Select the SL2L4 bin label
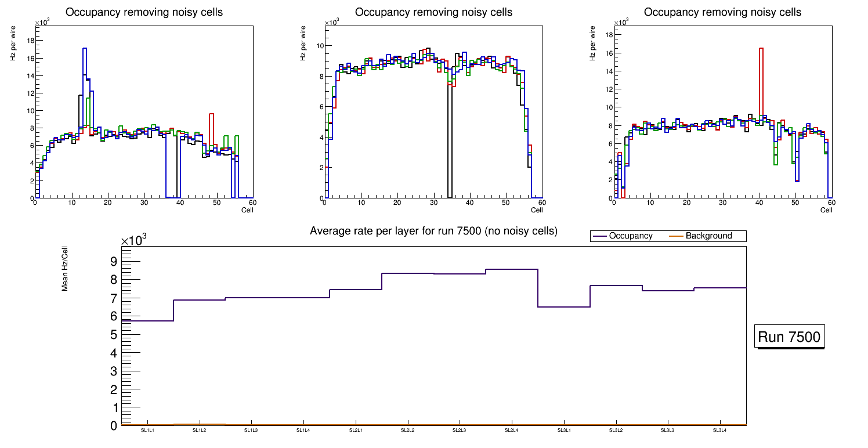Viewport: 868px width, 448px height. pyautogui.click(x=511, y=430)
